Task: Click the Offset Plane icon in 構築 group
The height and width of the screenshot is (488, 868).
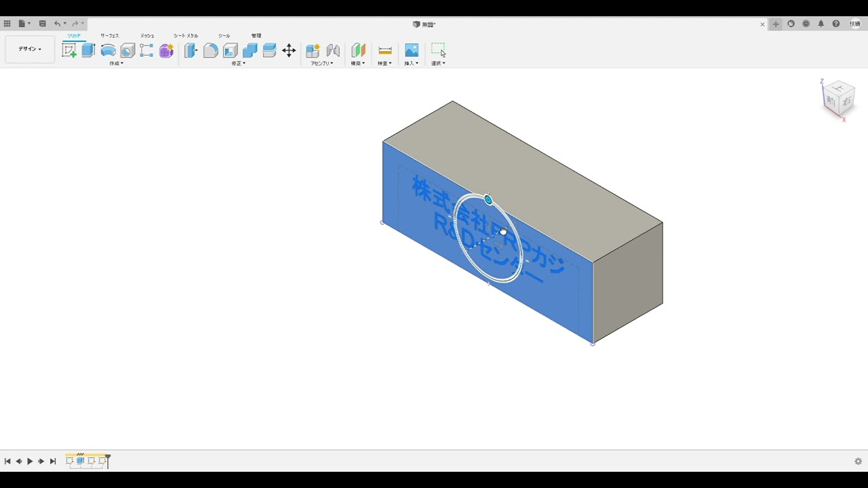Action: (358, 50)
